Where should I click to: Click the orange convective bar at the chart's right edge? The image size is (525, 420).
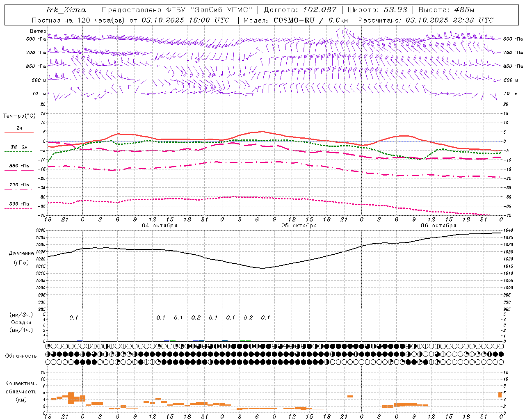[x=500, y=395]
